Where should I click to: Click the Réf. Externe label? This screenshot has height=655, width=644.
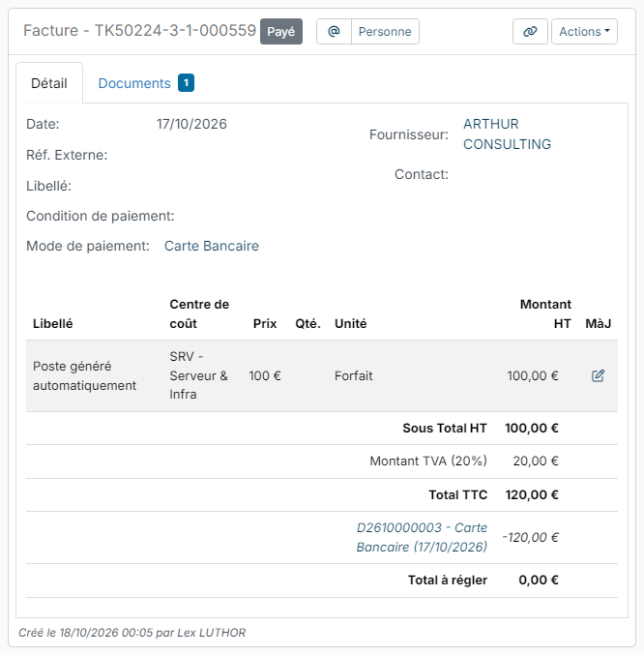(x=67, y=155)
